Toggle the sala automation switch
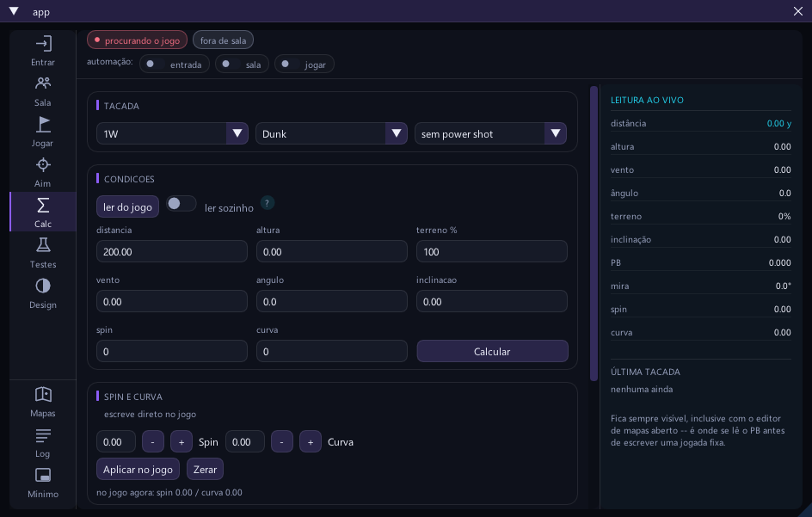The height and width of the screenshot is (517, 812). pos(230,64)
